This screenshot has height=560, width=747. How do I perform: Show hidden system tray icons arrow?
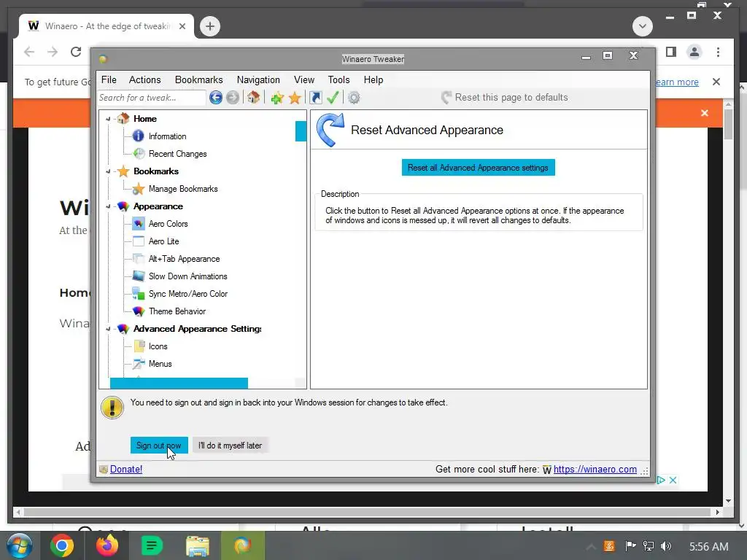pyautogui.click(x=591, y=547)
